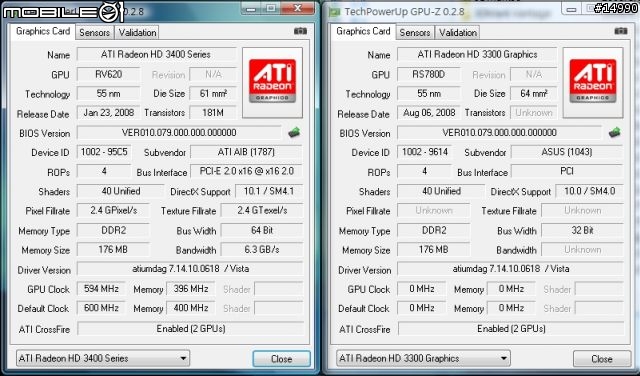This screenshot has width=640, height=376.
Task: Click Close button in right GPU-Z window
Action: [602, 359]
